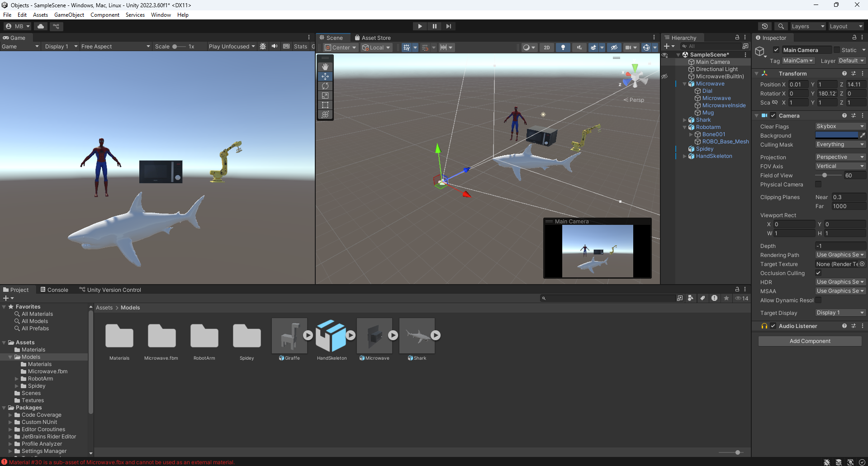Image resolution: width=868 pixels, height=466 pixels.
Task: Select the Giraffe model thumbnail
Action: (x=289, y=336)
